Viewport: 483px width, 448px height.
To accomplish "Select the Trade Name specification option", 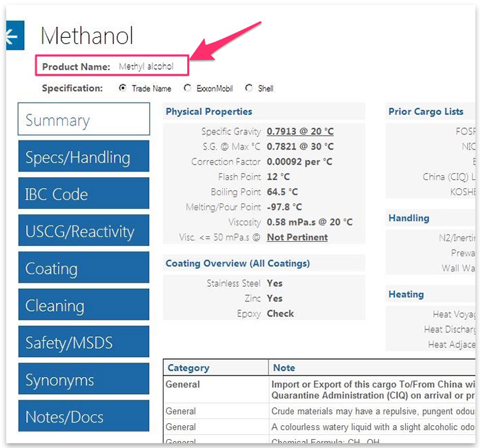I will (x=123, y=88).
